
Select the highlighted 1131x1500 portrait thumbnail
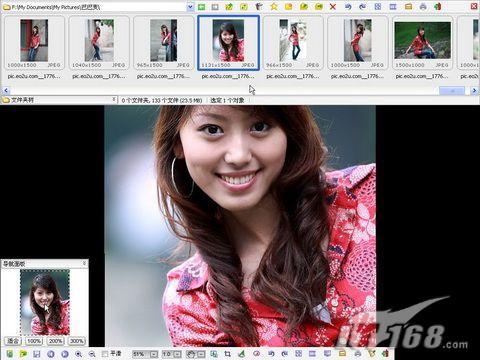pyautogui.click(x=228, y=42)
